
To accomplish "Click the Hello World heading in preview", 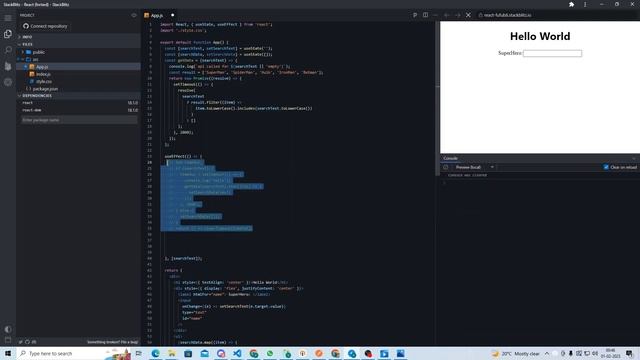I will coord(540,36).
